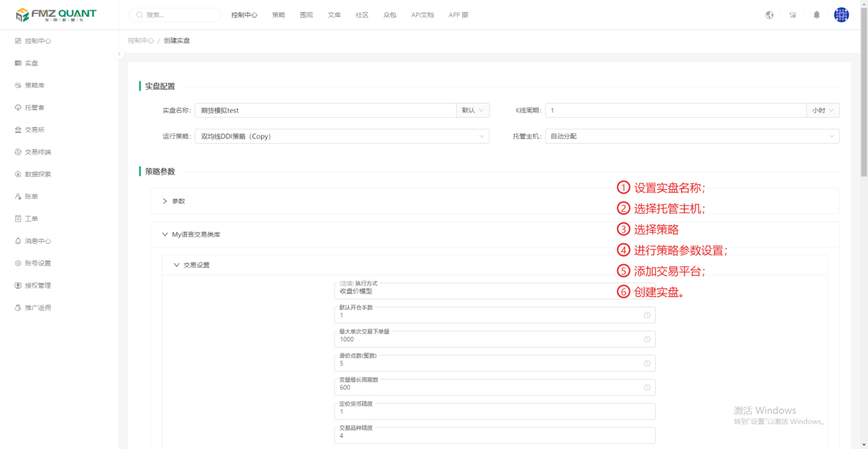
Task: Open 工单 ticket icon in sidebar
Action: (18, 218)
